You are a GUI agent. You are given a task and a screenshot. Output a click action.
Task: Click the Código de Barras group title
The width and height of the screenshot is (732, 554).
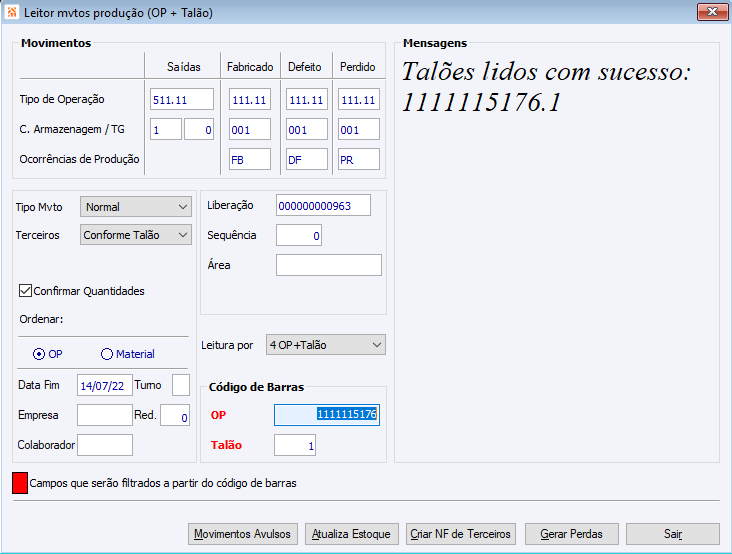pyautogui.click(x=256, y=387)
